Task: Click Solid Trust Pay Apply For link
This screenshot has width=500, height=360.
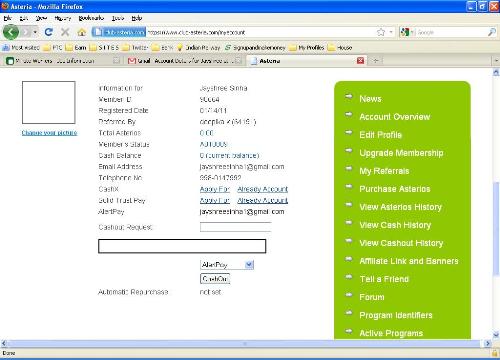Action: coord(215,200)
